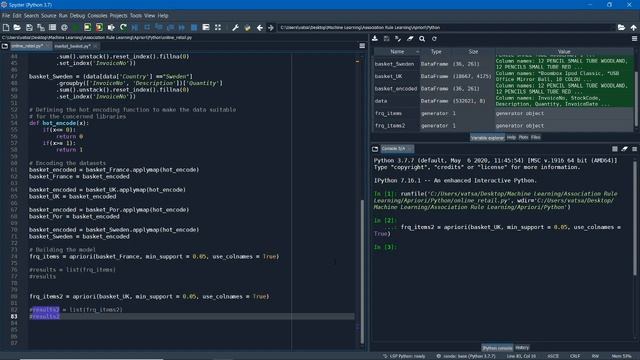Sort variables by the Size column
The width and height of the screenshot is (640, 360).
(473, 52)
